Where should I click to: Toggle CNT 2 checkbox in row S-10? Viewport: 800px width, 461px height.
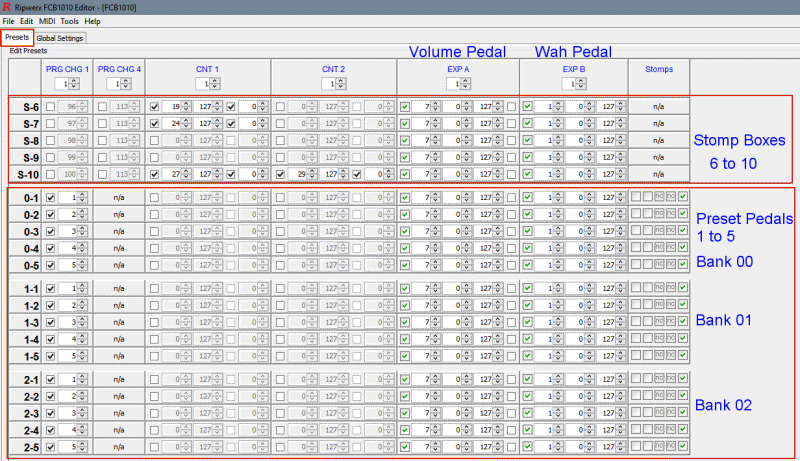280,174
